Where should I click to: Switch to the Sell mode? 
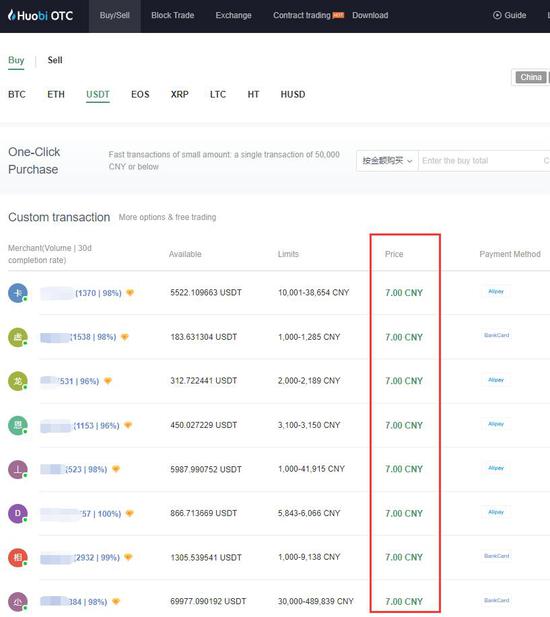coord(55,60)
